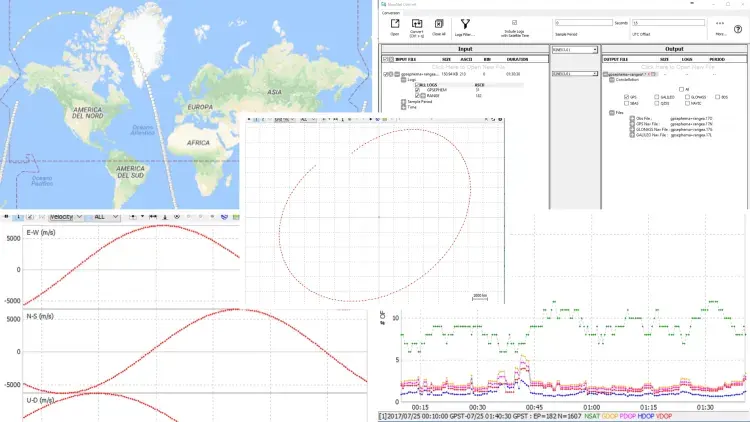Enable the GLONASS constellation checkbox
The width and height of the screenshot is (750, 422).
tap(687, 97)
